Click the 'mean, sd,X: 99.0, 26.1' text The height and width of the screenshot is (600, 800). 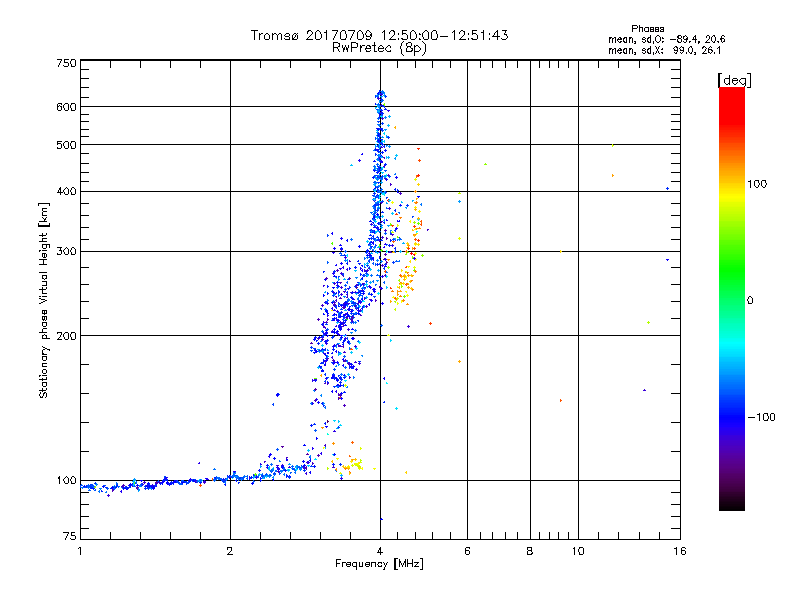(664, 51)
